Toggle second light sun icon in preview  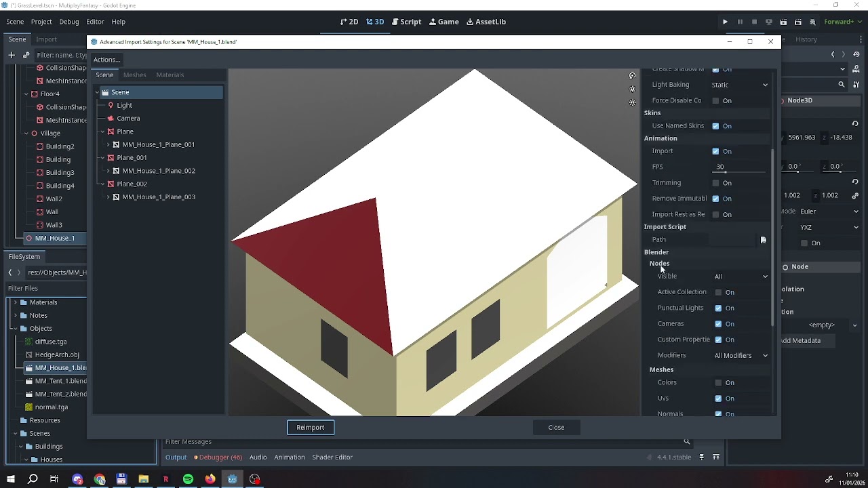(x=632, y=103)
